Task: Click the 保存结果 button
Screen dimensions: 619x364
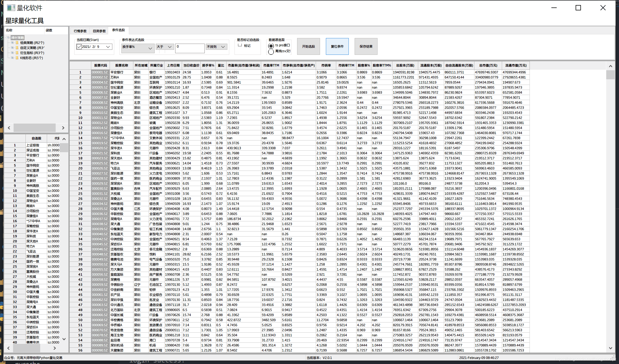Action: click(x=366, y=47)
